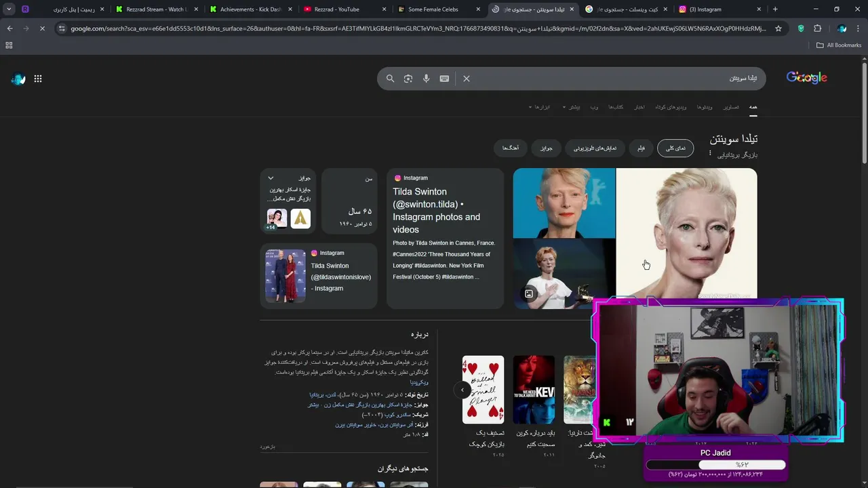Open the large portrait image
Viewport: 868px width, 488px height.
[x=686, y=233]
